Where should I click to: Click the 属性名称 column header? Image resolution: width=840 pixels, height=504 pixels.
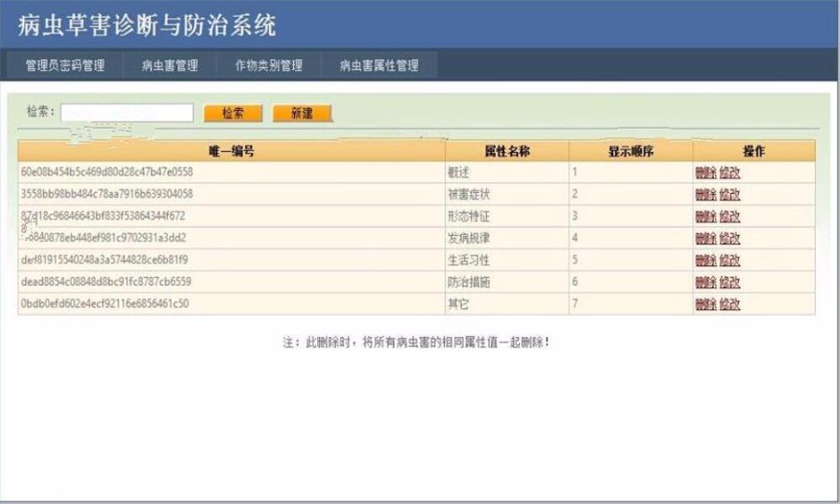point(507,151)
